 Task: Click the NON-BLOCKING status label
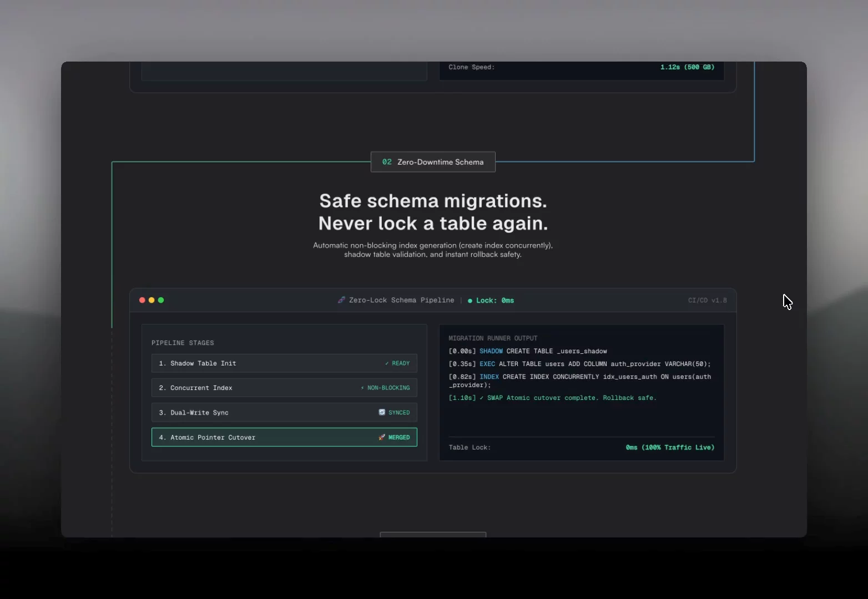point(388,388)
